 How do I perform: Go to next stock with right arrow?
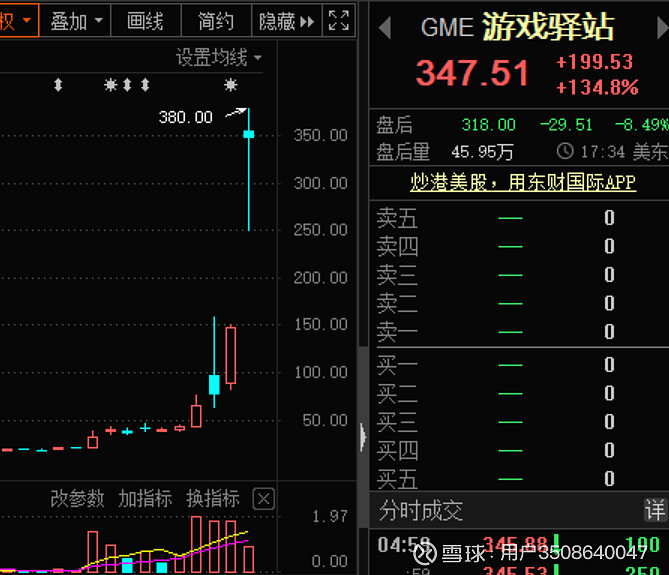tap(663, 28)
